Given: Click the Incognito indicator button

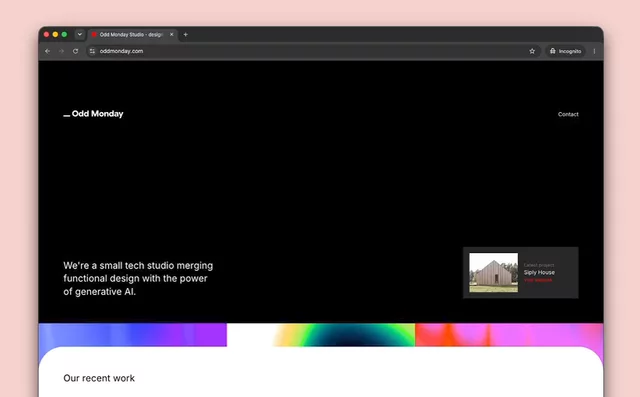Looking at the screenshot, I should 565,51.
